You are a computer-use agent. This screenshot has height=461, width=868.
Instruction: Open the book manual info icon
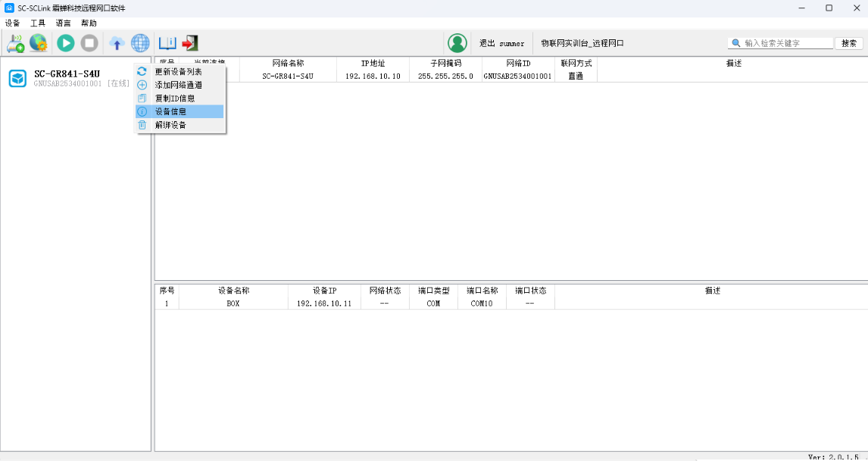[x=167, y=43]
